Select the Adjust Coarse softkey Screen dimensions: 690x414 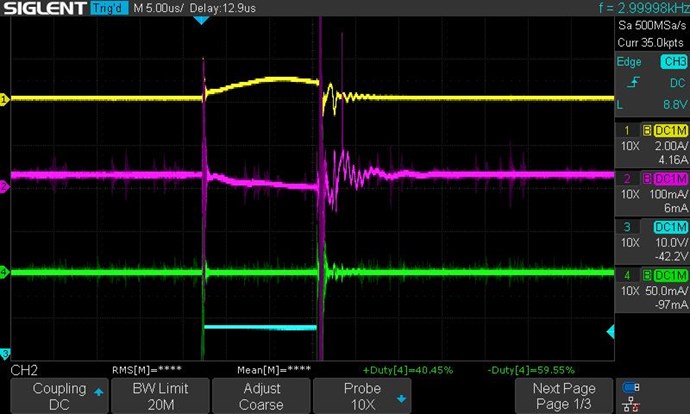pos(261,396)
